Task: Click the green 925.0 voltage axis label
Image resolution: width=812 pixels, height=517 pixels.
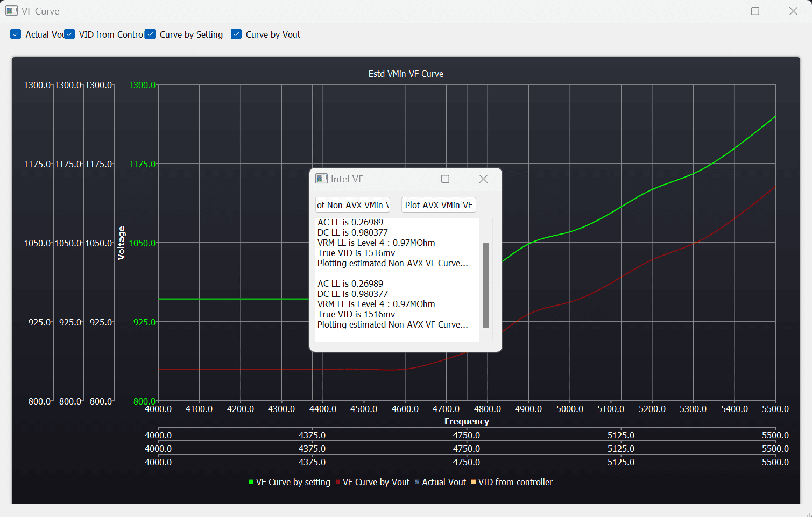Action: [145, 322]
